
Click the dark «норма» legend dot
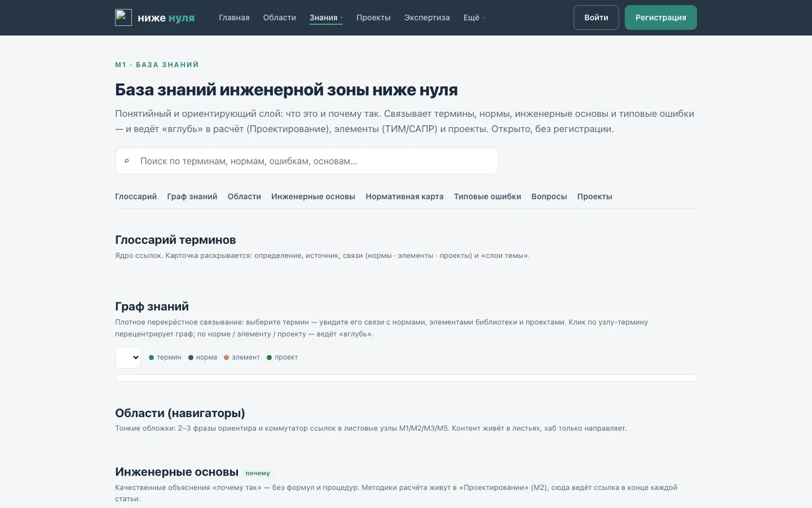(191, 358)
